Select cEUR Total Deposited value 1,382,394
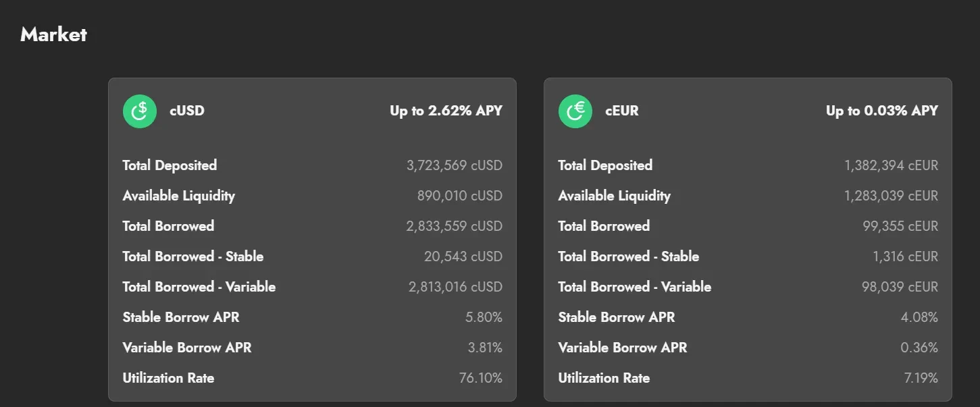The width and height of the screenshot is (980, 407). tap(892, 165)
